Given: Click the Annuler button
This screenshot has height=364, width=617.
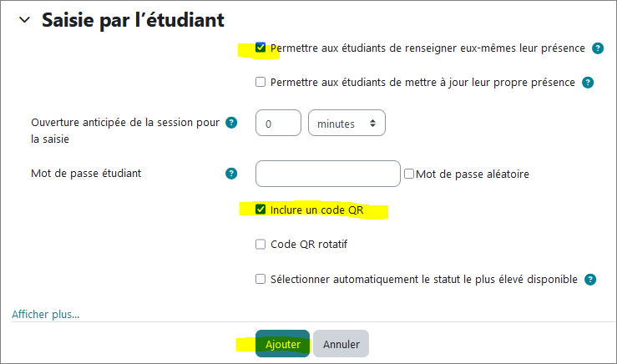Looking at the screenshot, I should pos(341,344).
